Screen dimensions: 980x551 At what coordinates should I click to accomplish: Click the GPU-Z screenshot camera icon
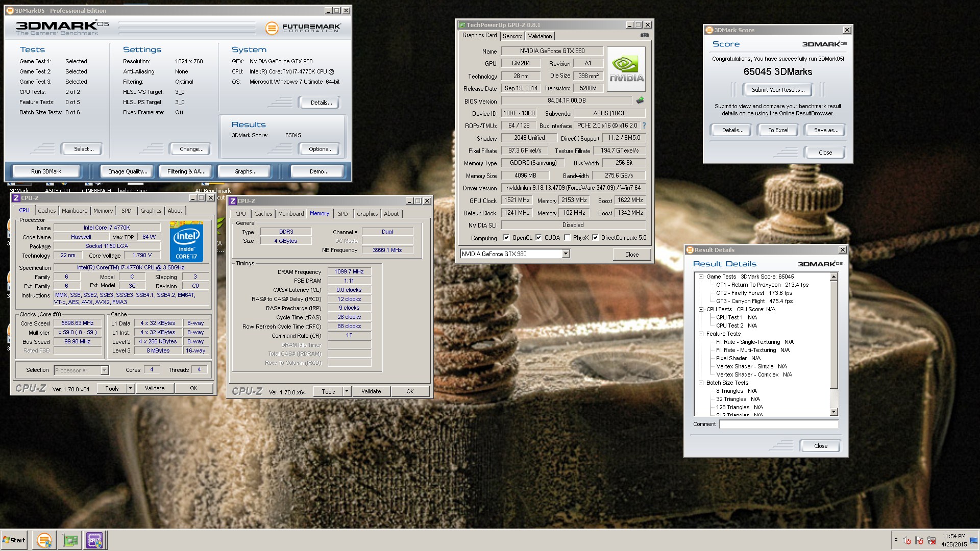(x=645, y=36)
